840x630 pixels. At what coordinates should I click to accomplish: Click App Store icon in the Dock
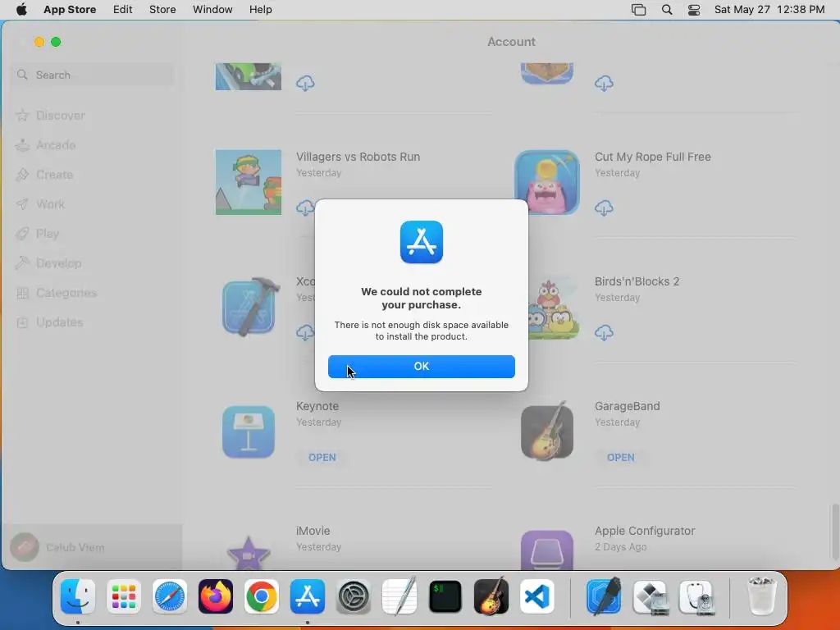pos(308,596)
